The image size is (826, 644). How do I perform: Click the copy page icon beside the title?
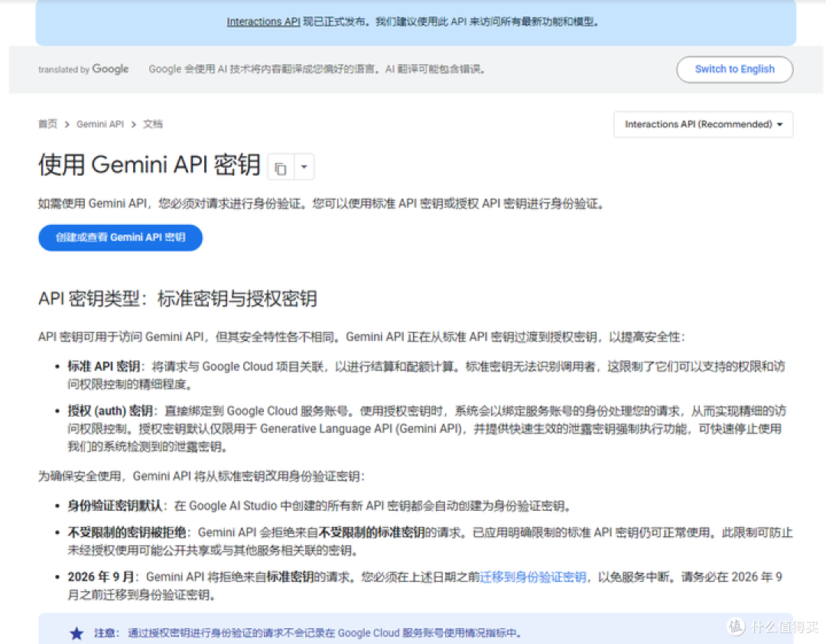(280, 168)
